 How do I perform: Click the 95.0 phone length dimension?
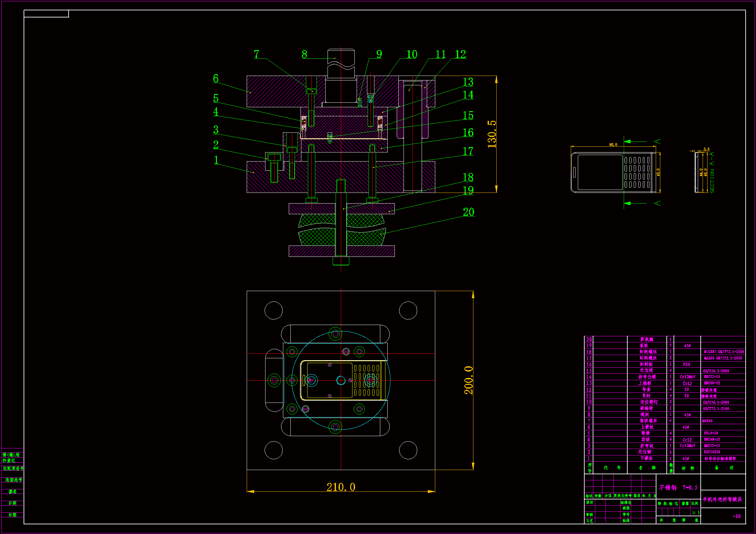[x=613, y=145]
